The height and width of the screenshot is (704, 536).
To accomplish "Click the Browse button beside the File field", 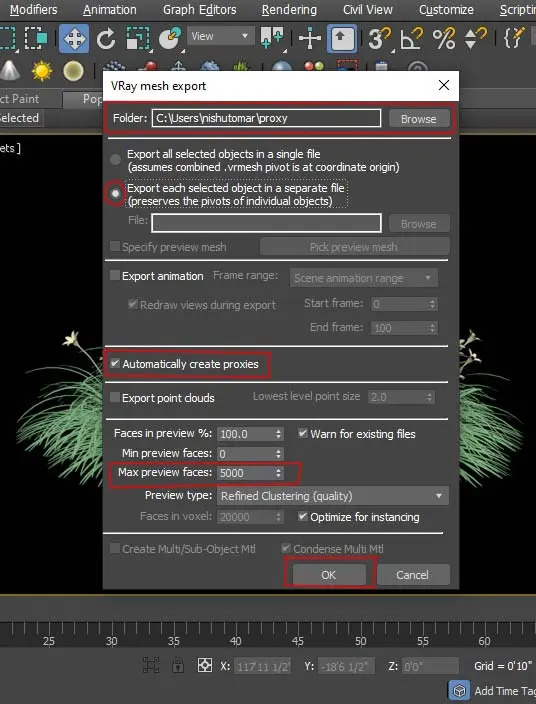I will point(418,224).
